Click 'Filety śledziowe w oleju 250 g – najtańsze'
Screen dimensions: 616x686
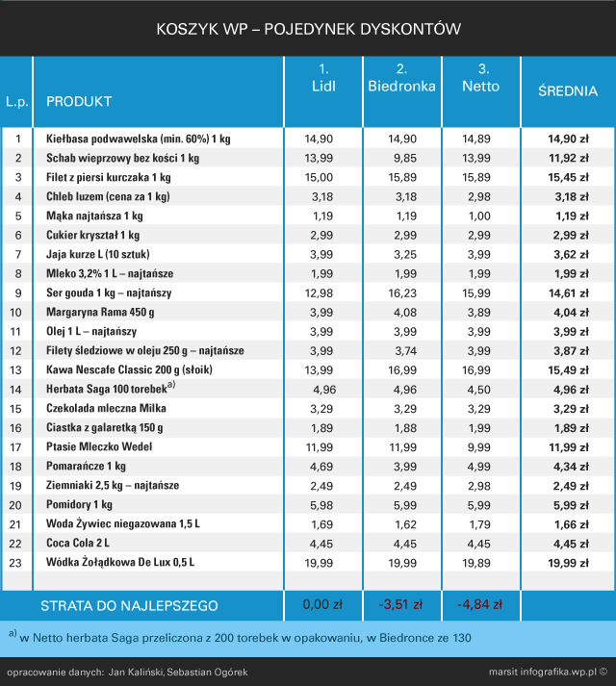coord(145,350)
